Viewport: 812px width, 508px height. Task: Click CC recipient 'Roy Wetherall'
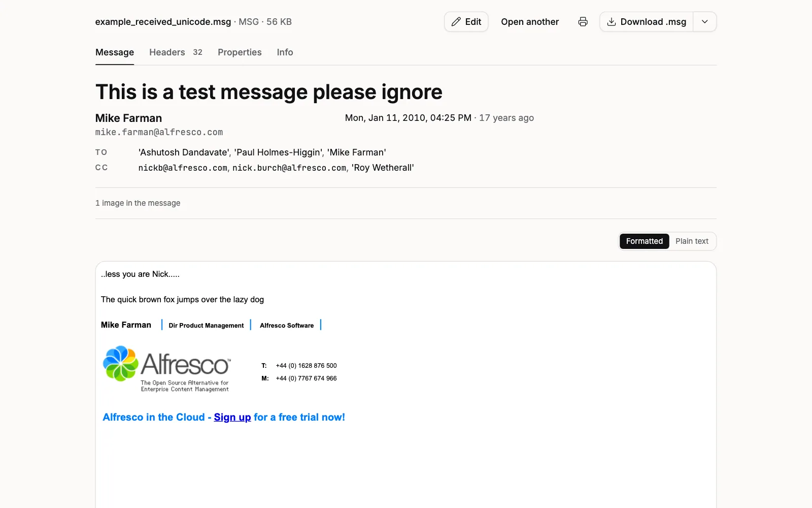click(x=383, y=168)
